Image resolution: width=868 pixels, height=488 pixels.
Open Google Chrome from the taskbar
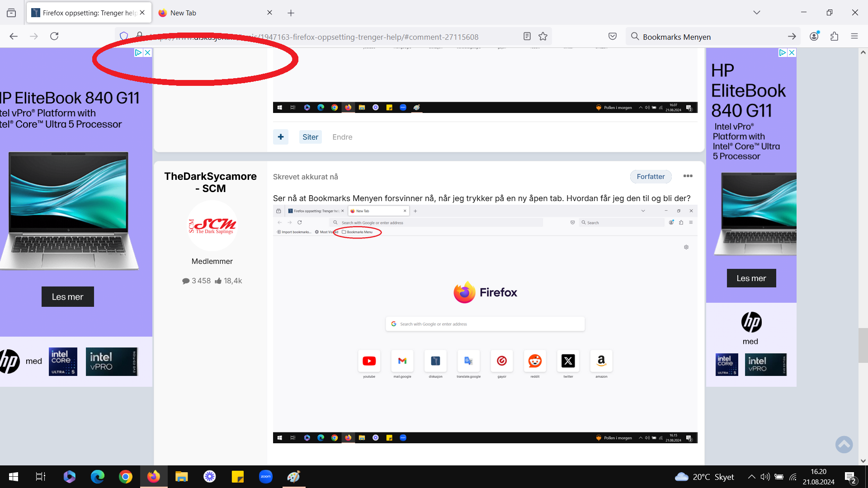pyautogui.click(x=126, y=477)
